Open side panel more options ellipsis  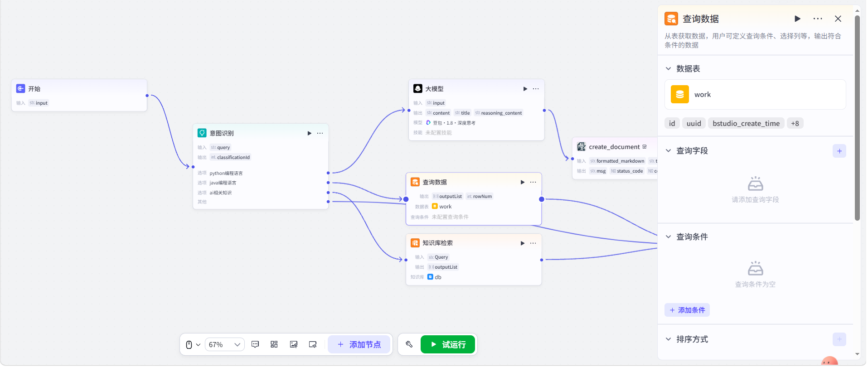[x=818, y=19]
